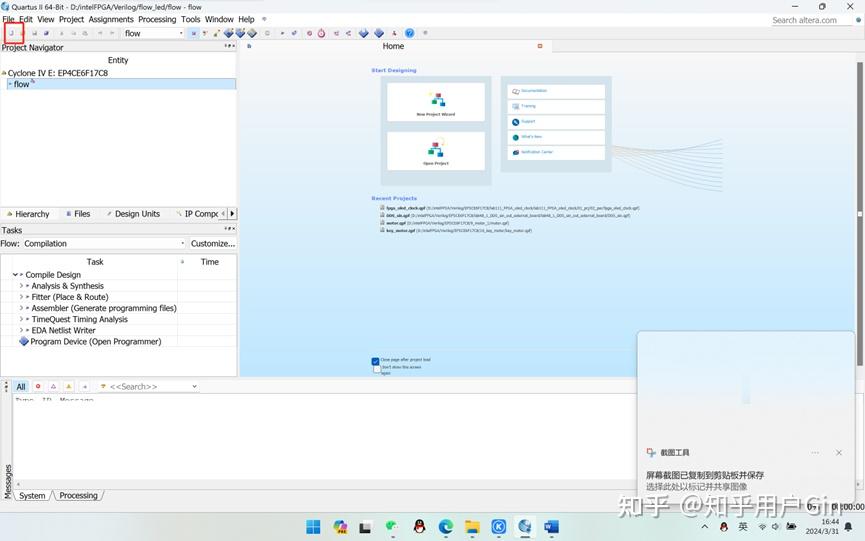Expand Fitter (Place & Route) task

tap(21, 297)
